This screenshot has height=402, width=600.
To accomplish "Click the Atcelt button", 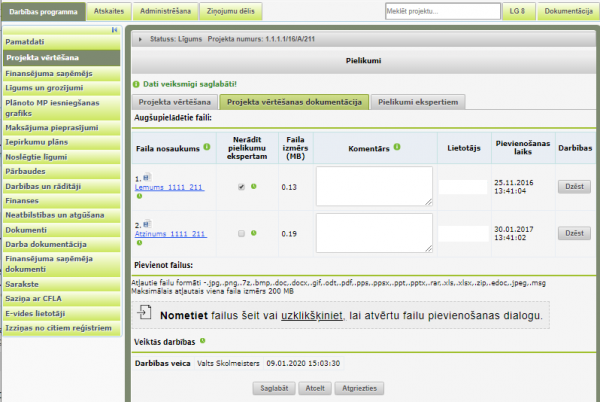I will click(x=315, y=388).
